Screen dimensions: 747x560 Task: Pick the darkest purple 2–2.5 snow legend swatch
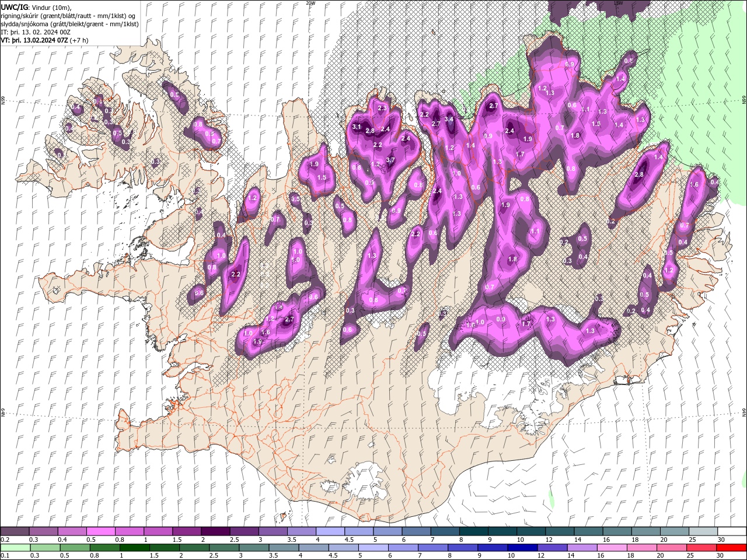point(215,531)
